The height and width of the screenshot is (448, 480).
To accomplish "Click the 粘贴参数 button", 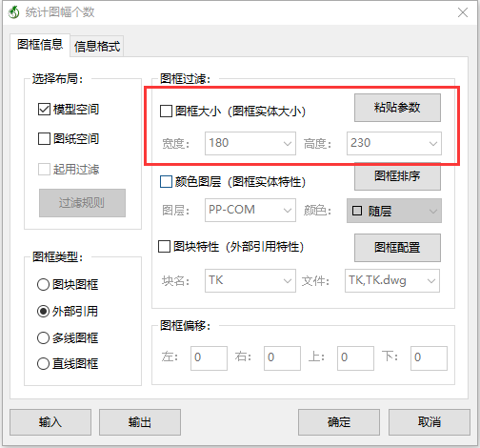I will click(397, 108).
